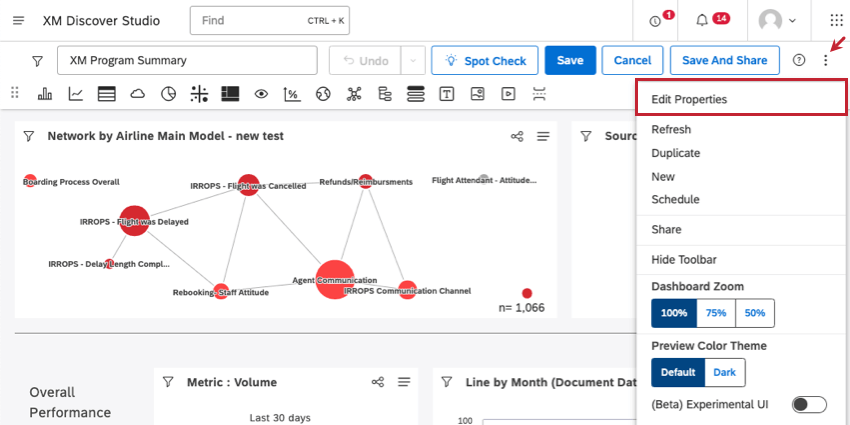Viewport: 850px width, 425px height.
Task: Insert a network widget icon
Action: (x=354, y=94)
